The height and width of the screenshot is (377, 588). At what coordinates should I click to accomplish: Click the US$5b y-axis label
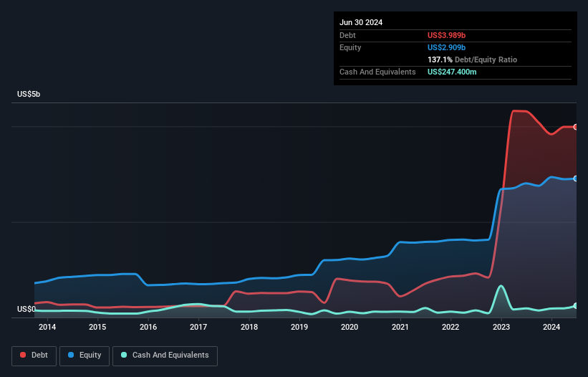pos(29,94)
